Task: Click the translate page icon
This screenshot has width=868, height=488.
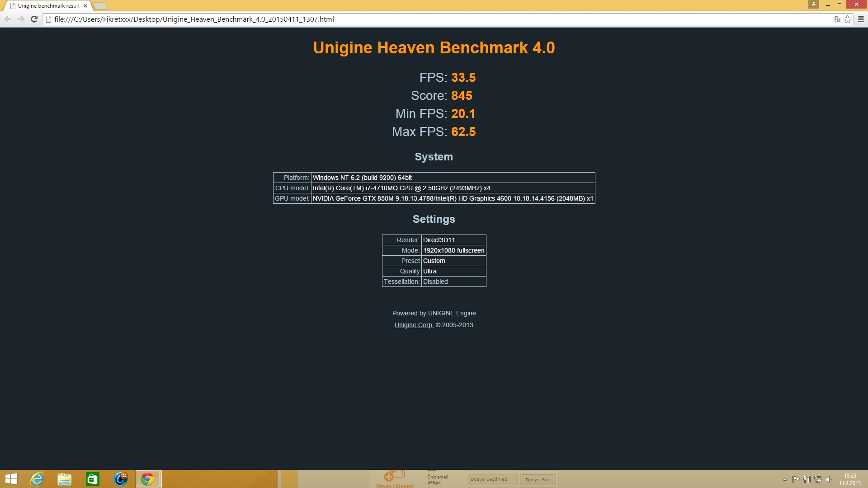Action: (x=837, y=19)
